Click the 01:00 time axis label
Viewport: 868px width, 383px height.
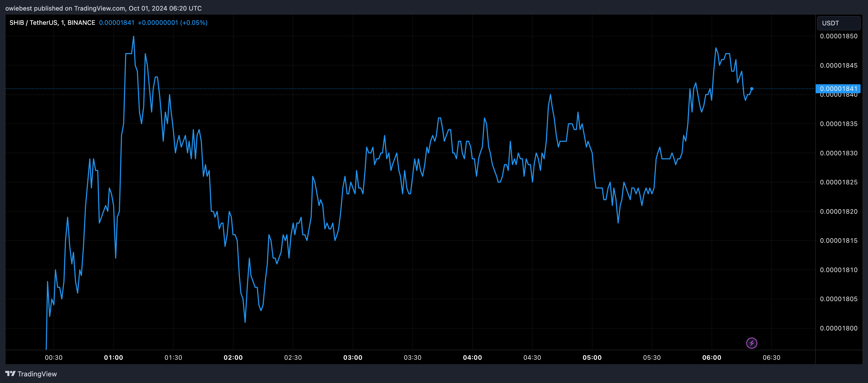pyautogui.click(x=114, y=357)
